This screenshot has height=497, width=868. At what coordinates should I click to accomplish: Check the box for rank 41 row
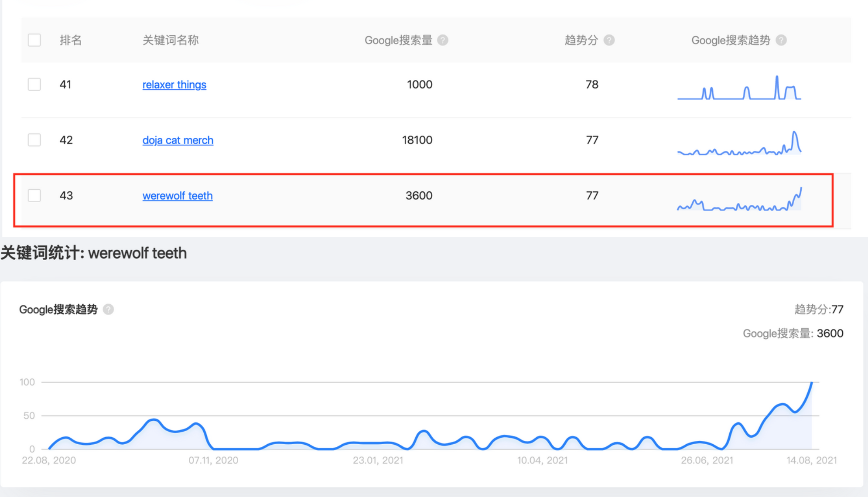34,84
